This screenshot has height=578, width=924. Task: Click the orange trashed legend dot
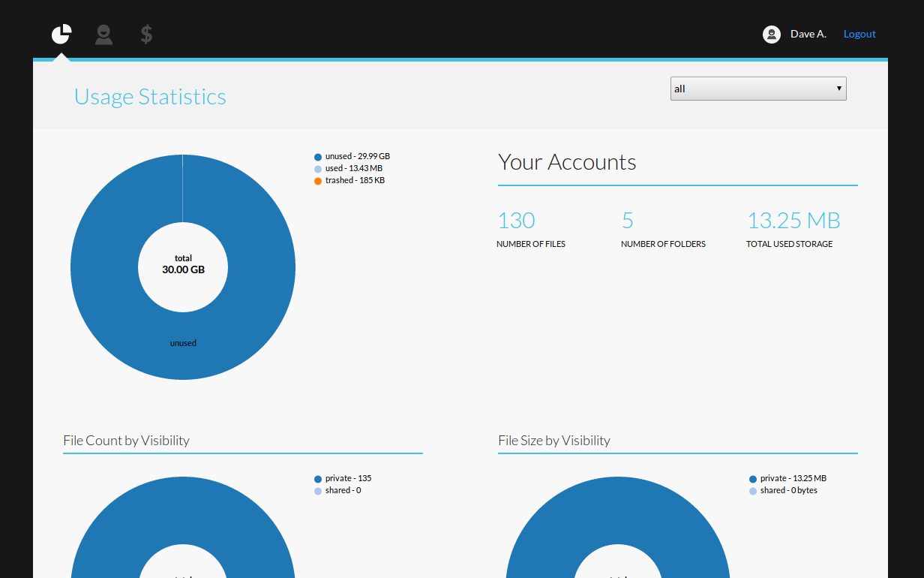[318, 181]
